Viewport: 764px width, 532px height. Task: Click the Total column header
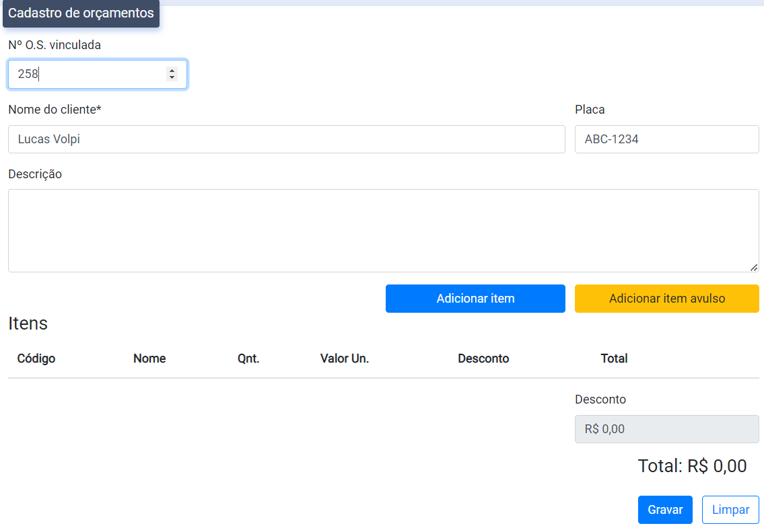click(614, 358)
